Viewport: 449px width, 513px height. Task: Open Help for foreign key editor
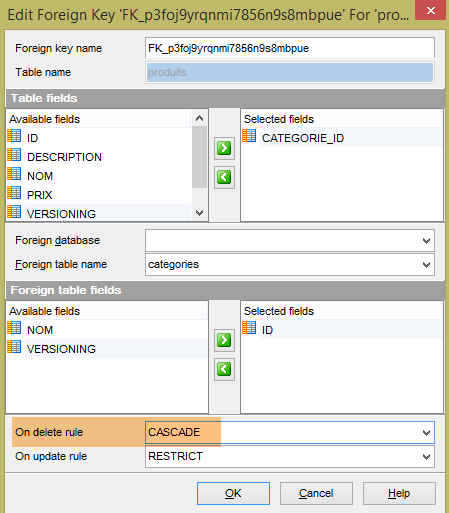pos(399,493)
